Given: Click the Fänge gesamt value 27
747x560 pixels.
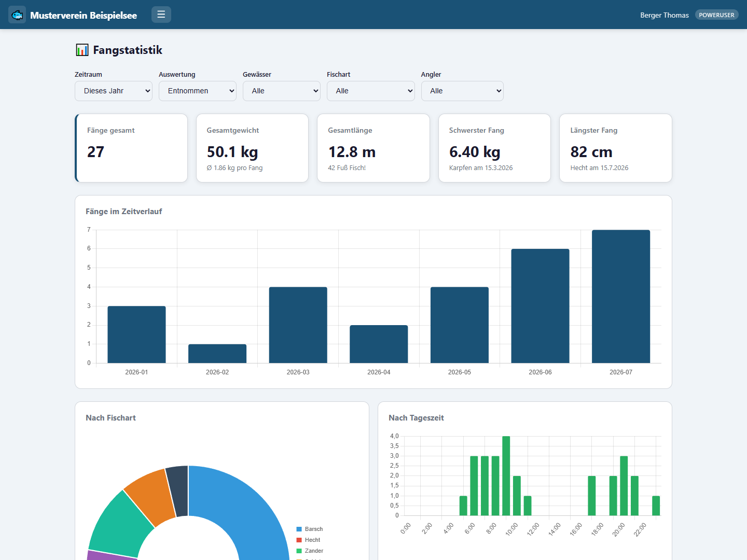Looking at the screenshot, I should [96, 152].
